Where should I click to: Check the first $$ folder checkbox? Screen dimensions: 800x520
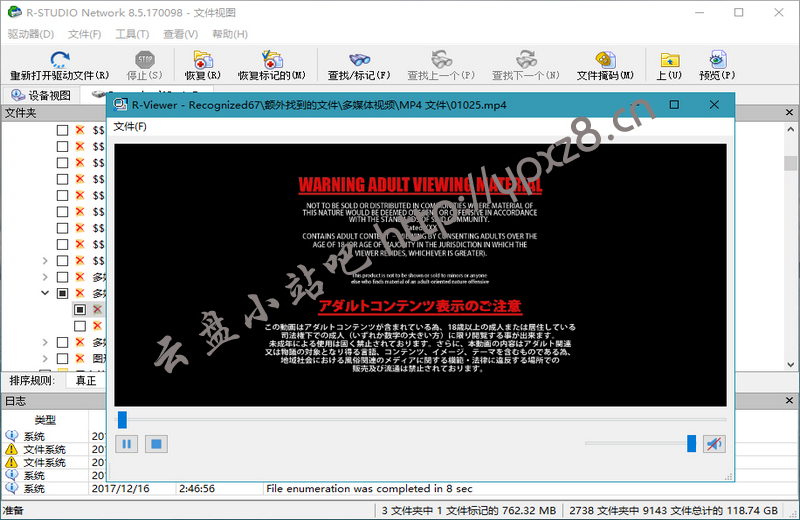62,130
